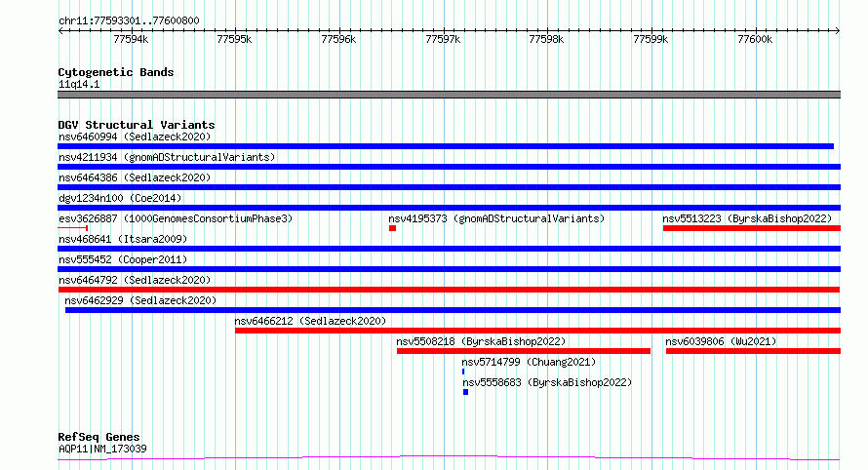
Task: Click the blue bar beneath nsv555452
Action: [449, 269]
